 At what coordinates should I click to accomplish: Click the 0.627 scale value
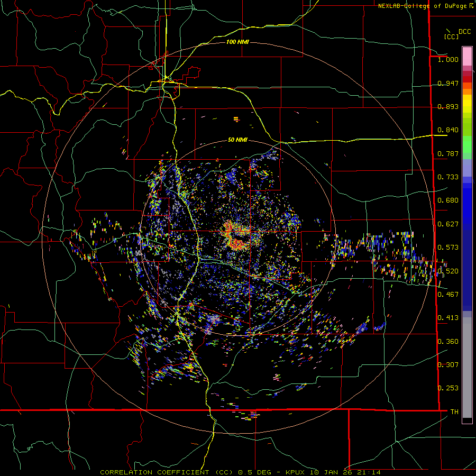click(x=448, y=224)
